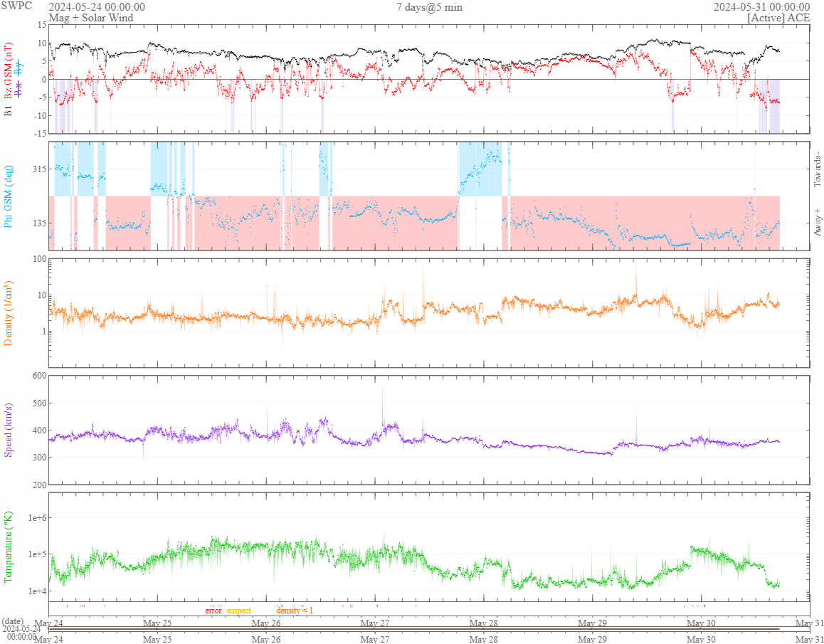Click the orange density < 1 flag legend
This screenshot has width=824, height=644.
[295, 611]
